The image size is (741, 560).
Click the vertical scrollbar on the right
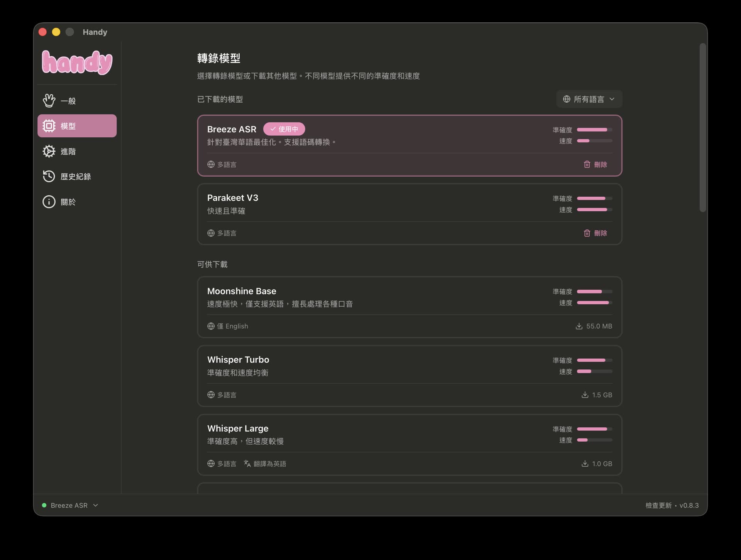pos(703,127)
